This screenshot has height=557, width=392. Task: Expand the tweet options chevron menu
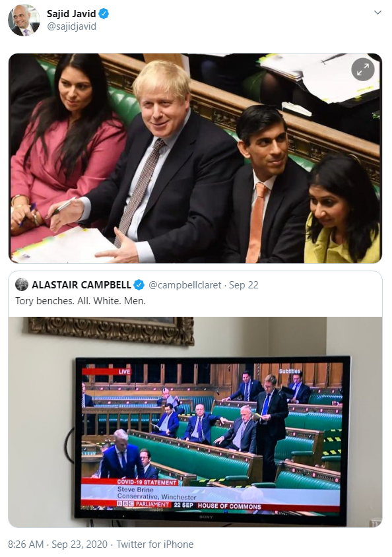377,13
